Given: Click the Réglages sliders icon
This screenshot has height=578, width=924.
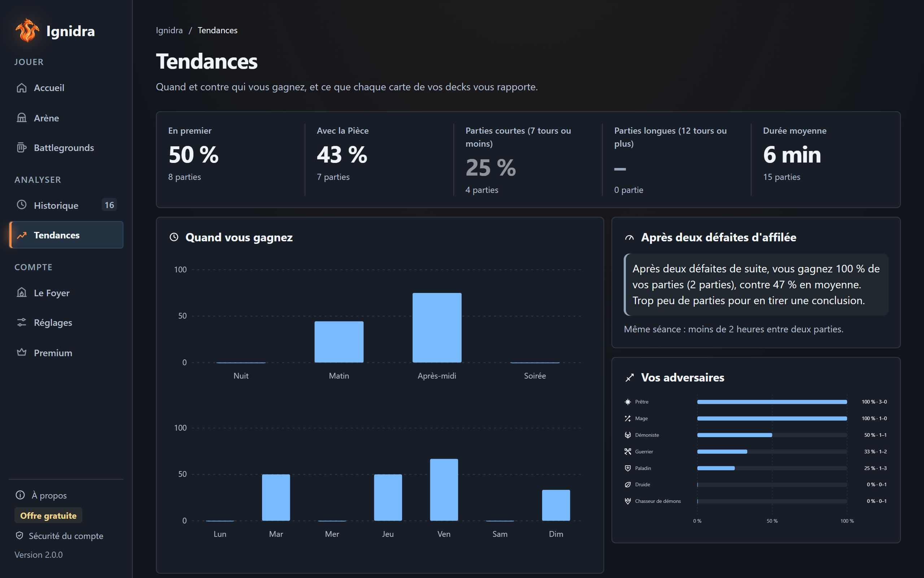Looking at the screenshot, I should [x=22, y=322].
